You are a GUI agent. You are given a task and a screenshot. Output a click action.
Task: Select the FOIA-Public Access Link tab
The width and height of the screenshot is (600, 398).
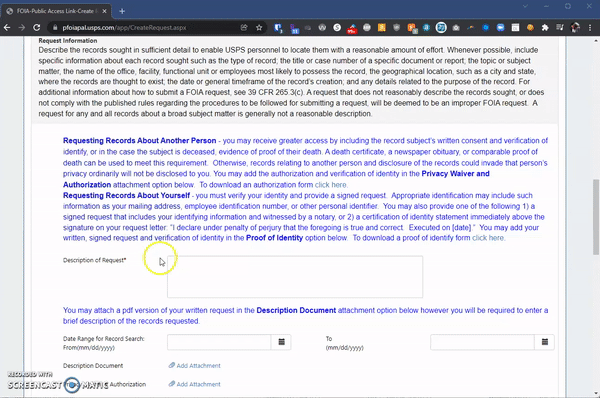click(x=56, y=11)
